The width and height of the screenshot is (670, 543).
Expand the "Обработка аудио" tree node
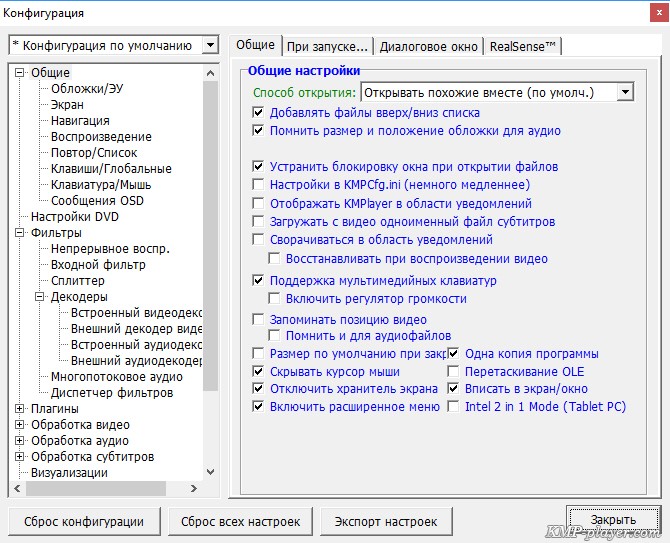[19, 440]
